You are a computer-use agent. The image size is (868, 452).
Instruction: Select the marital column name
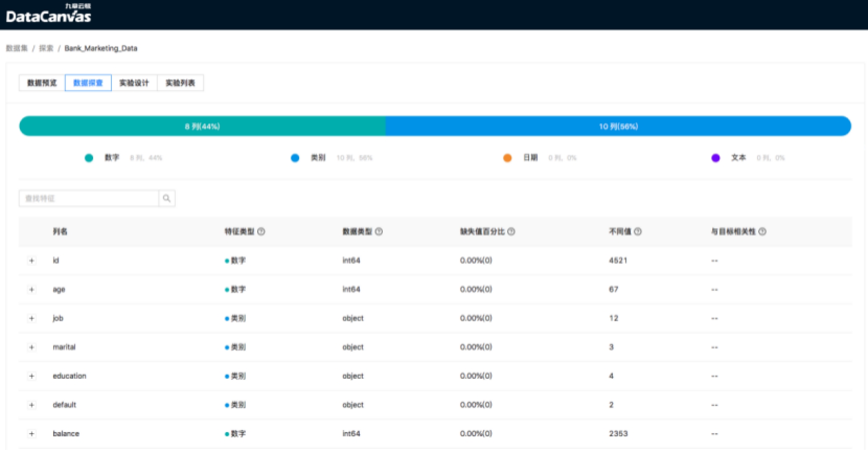[x=64, y=347]
